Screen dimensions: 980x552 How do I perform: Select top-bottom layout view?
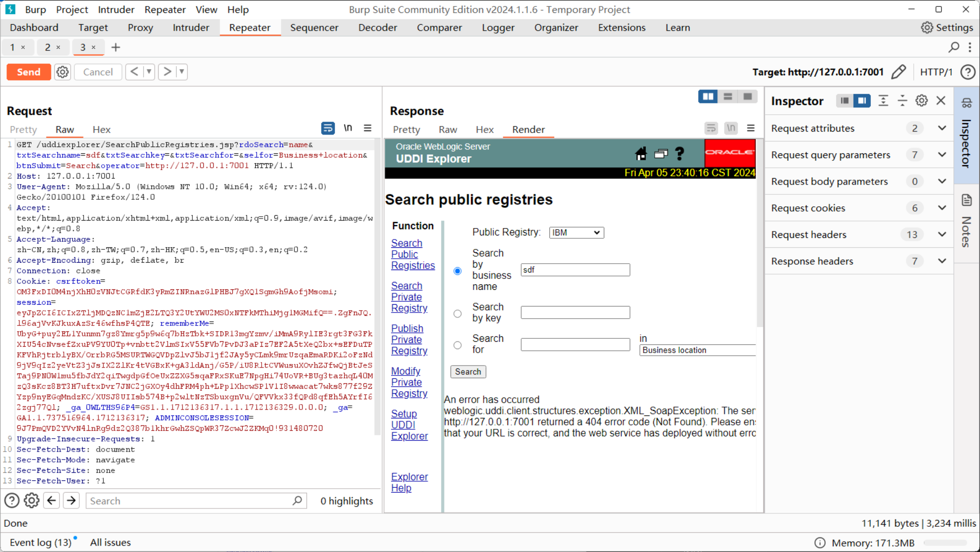click(727, 96)
